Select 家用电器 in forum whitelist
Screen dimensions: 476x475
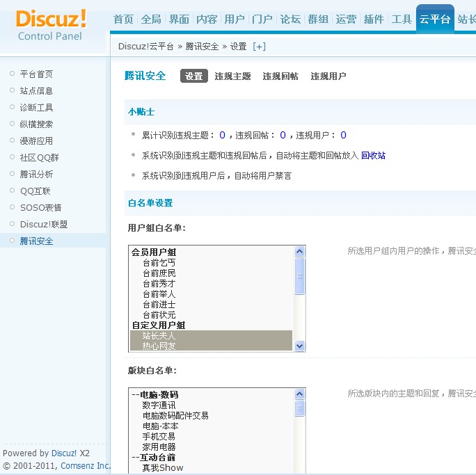click(159, 446)
